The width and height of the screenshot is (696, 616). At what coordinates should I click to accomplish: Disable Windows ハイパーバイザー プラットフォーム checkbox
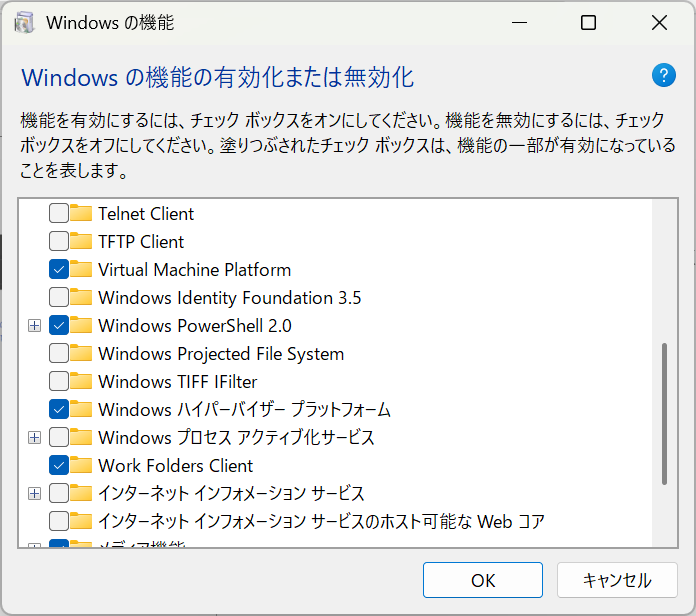coord(59,409)
